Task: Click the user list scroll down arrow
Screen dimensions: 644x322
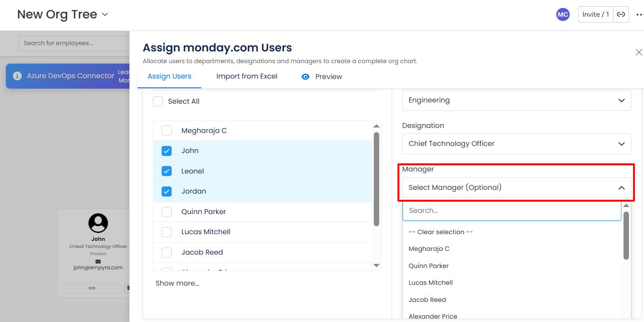Action: (x=376, y=266)
